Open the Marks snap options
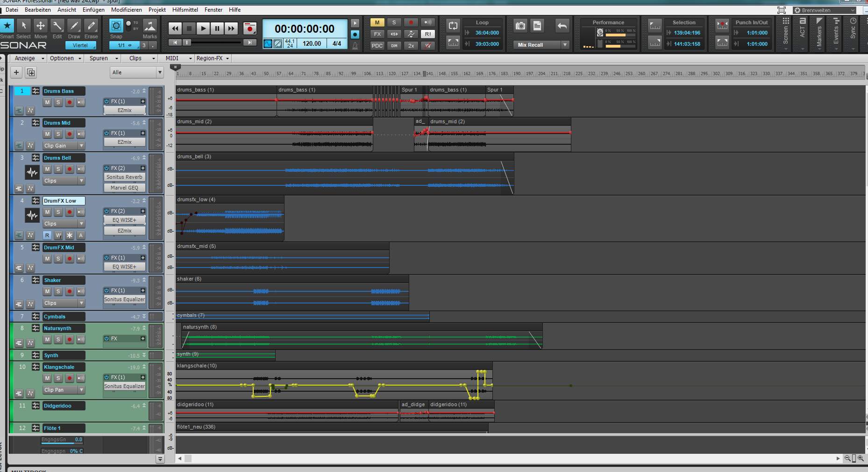Image resolution: width=868 pixels, height=472 pixels. coord(150,25)
